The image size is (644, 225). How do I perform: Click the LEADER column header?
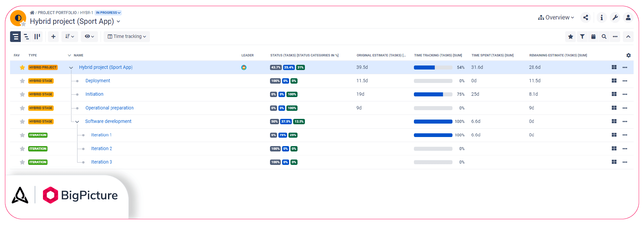pyautogui.click(x=248, y=55)
